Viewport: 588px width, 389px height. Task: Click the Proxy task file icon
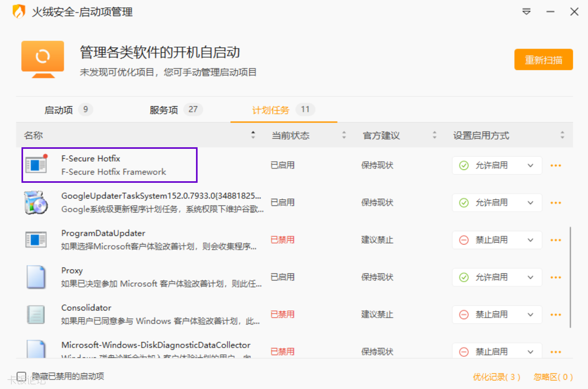pyautogui.click(x=36, y=277)
